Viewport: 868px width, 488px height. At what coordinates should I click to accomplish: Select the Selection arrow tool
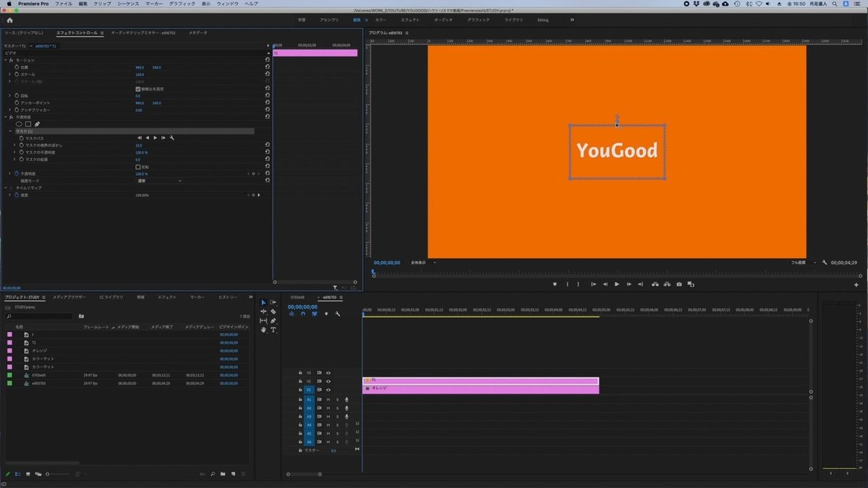[263, 302]
